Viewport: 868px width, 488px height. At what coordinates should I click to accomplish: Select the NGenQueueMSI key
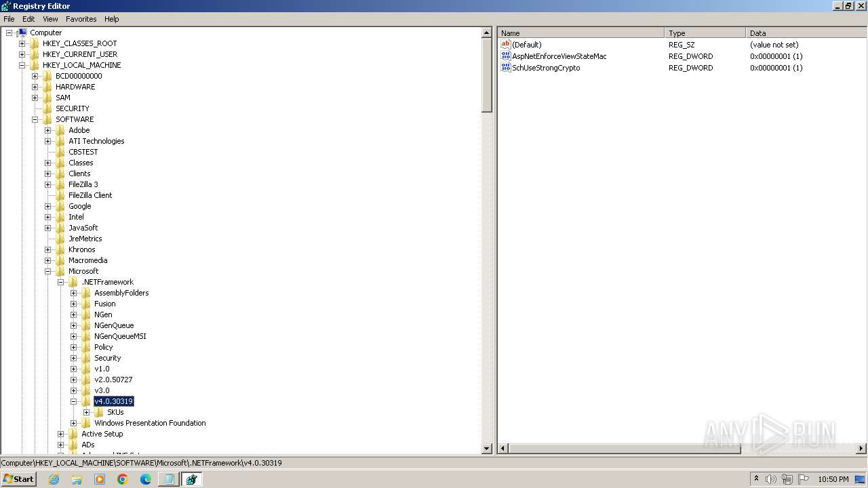click(120, 336)
